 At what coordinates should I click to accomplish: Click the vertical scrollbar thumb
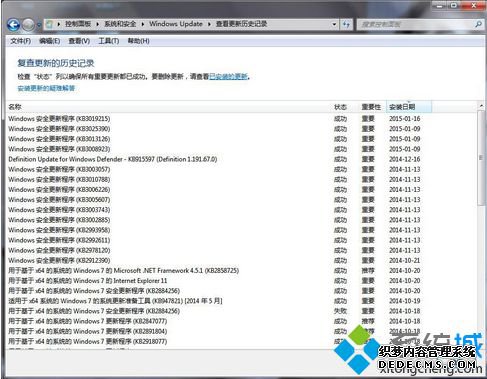[x=481, y=157]
